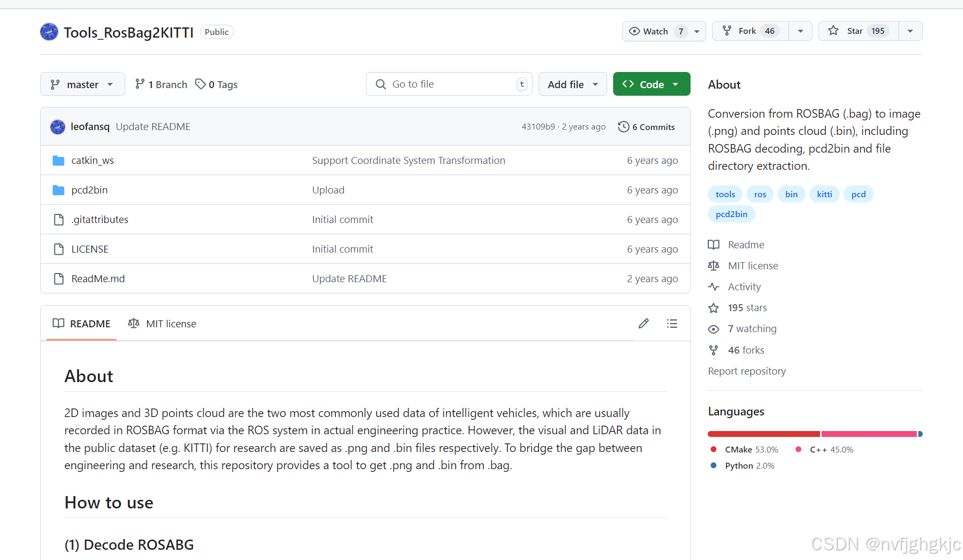The width and height of the screenshot is (963, 560).
Task: Select the bin topic tag
Action: pos(791,195)
